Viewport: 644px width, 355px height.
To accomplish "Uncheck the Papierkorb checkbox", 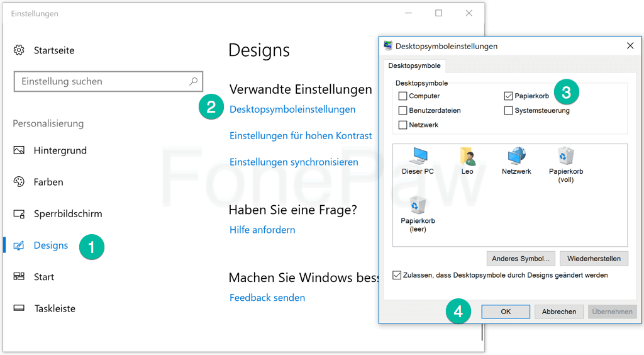I will [508, 96].
